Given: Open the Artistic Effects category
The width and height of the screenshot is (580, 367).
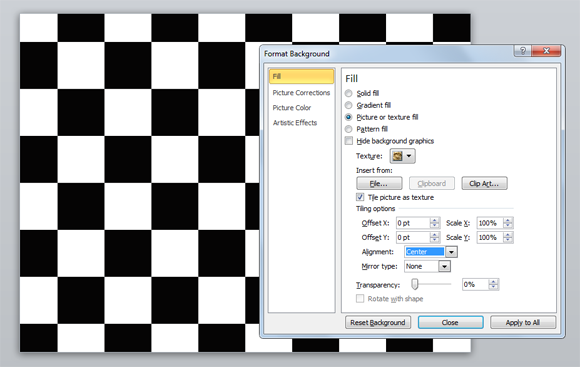Looking at the screenshot, I should click(x=295, y=123).
